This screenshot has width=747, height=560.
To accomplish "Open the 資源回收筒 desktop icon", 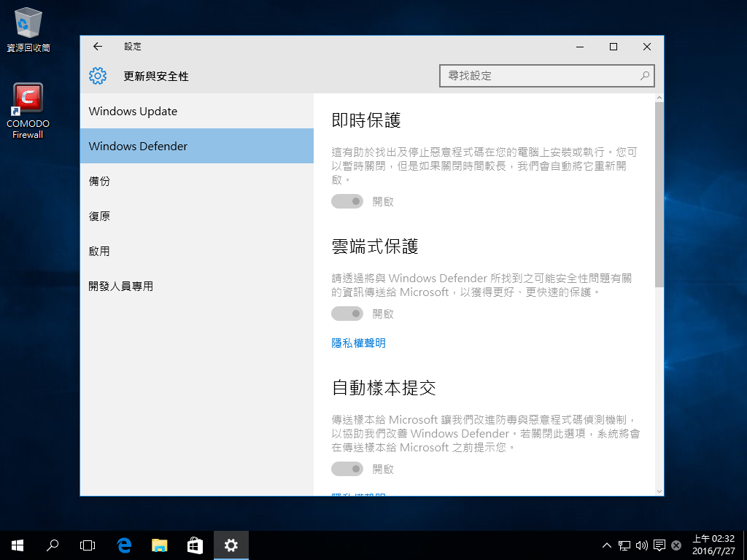I will point(28,29).
